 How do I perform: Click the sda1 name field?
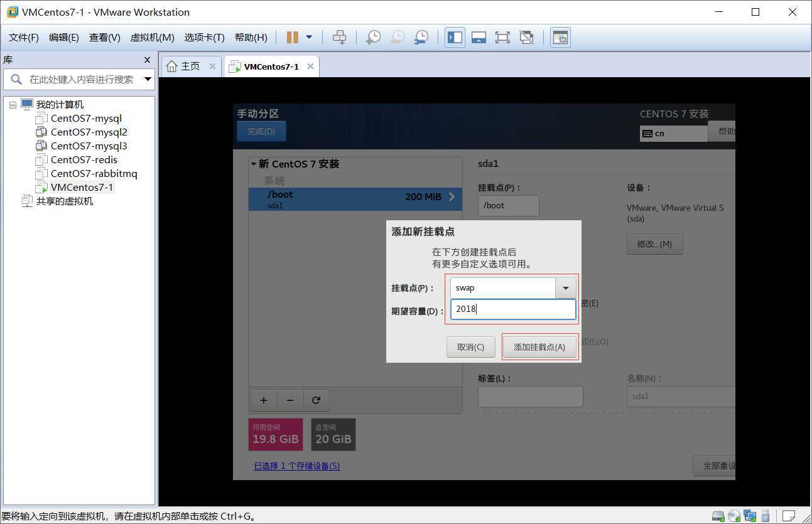[681, 397]
